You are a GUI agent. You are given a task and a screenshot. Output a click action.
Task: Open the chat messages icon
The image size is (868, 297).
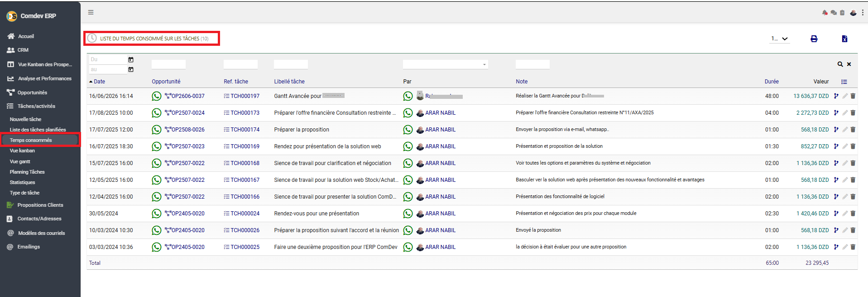click(x=834, y=13)
